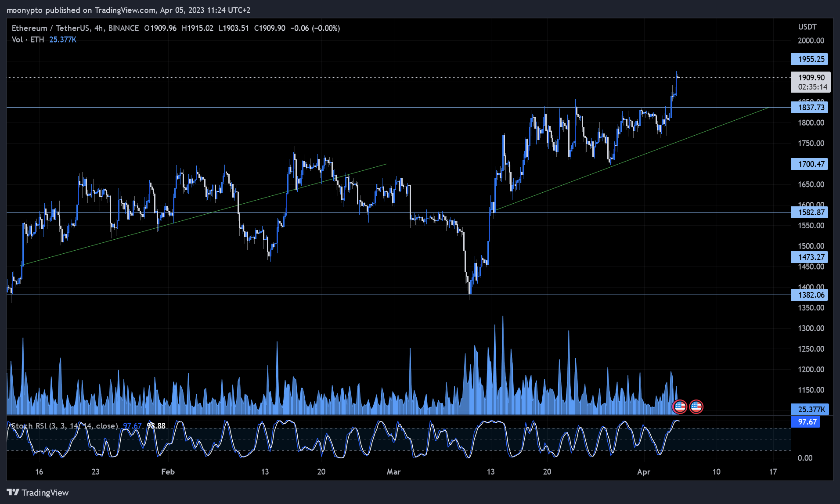
Task: Click the Low value L1903.51 in legend
Action: (234, 28)
